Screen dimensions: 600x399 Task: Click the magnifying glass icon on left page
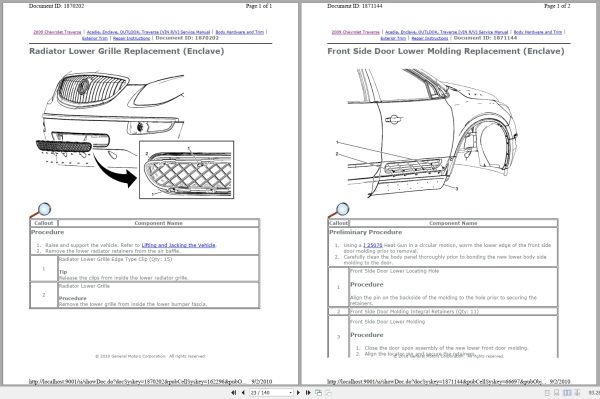coord(41,210)
